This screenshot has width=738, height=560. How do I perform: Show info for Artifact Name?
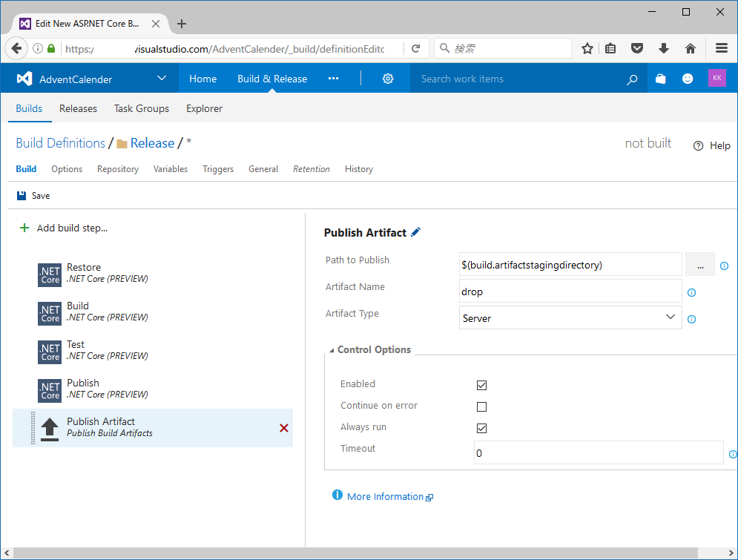[x=691, y=293]
